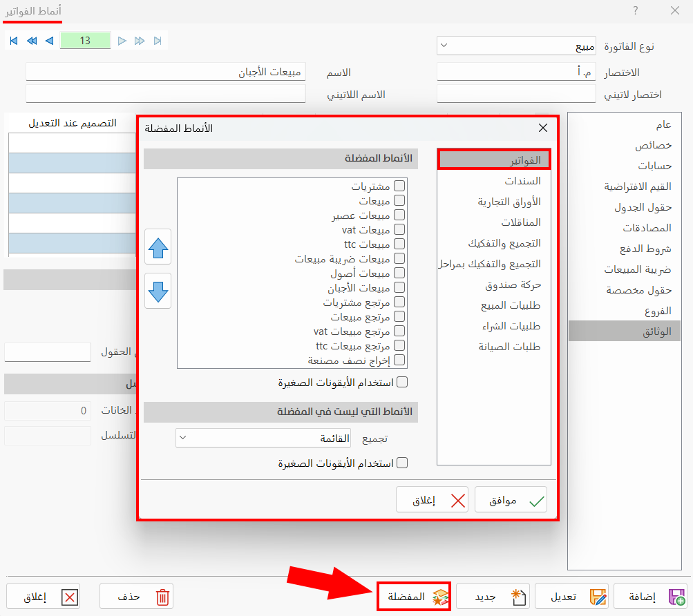Open the حقول الجدول side tab
This screenshot has width=693, height=616.
click(625, 207)
